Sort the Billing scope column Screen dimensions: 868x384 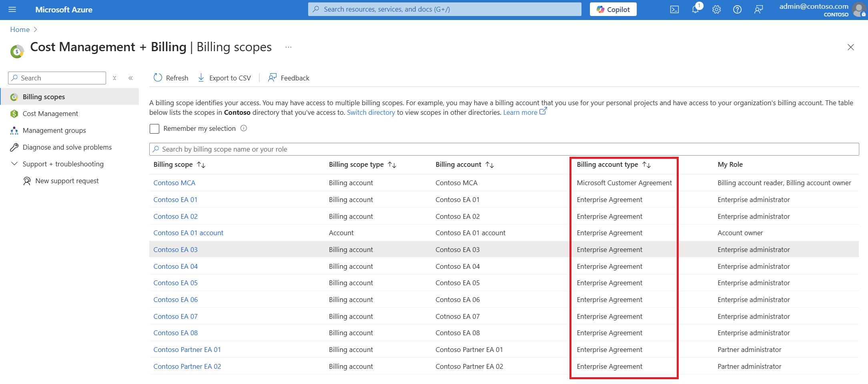201,165
